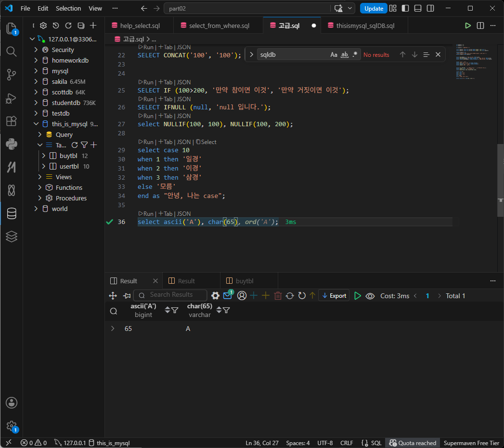Toggle Use Regular Expression in find widget
504x448 pixels.
(x=355, y=54)
